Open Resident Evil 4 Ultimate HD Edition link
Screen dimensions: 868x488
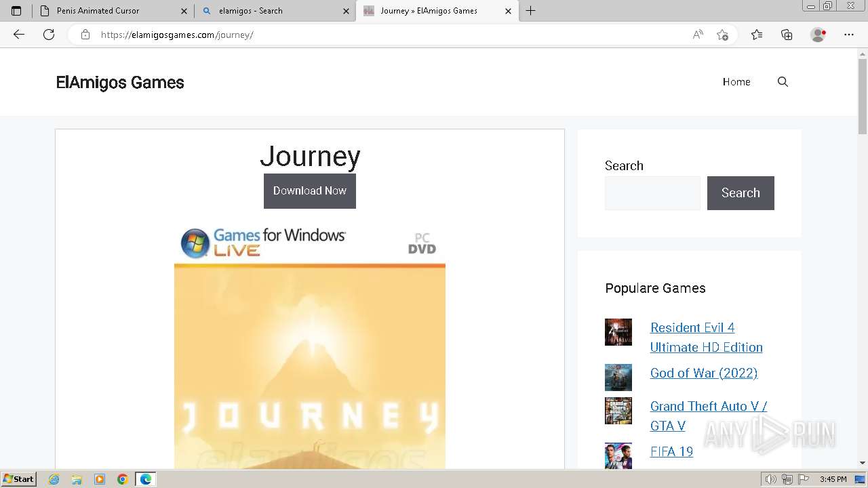click(706, 338)
